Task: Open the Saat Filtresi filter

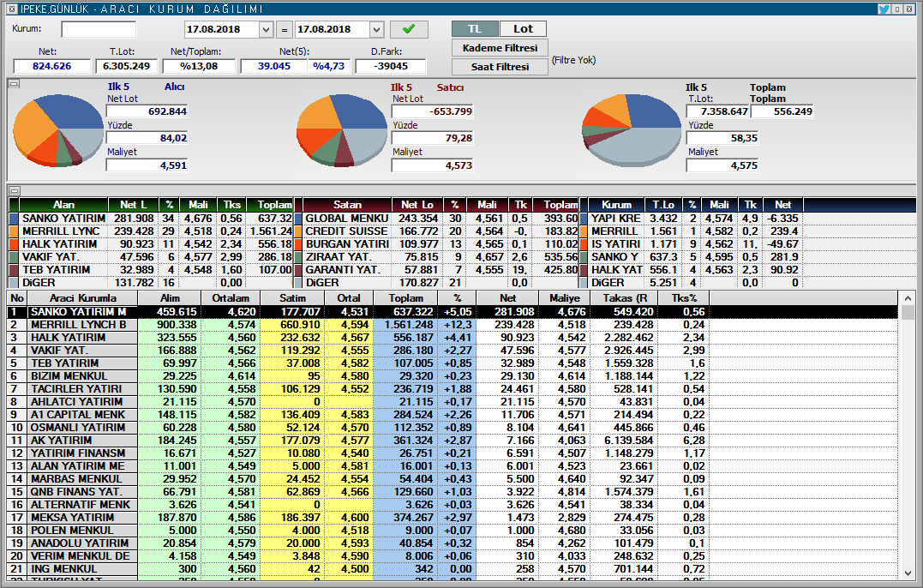Action: click(x=500, y=67)
